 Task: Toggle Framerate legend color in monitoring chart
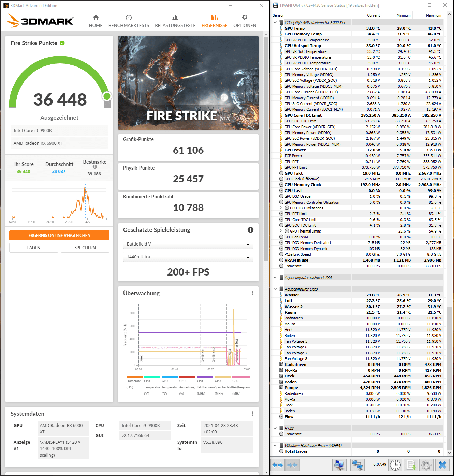(x=134, y=377)
